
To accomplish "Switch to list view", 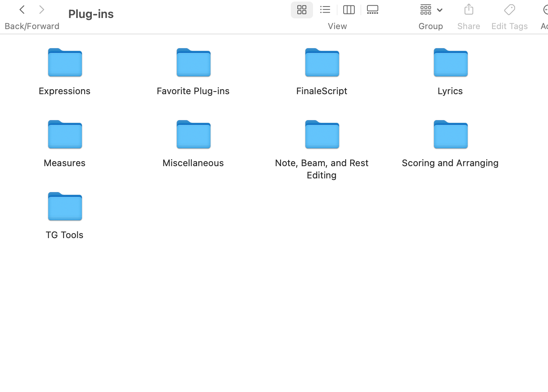I will 325,10.
